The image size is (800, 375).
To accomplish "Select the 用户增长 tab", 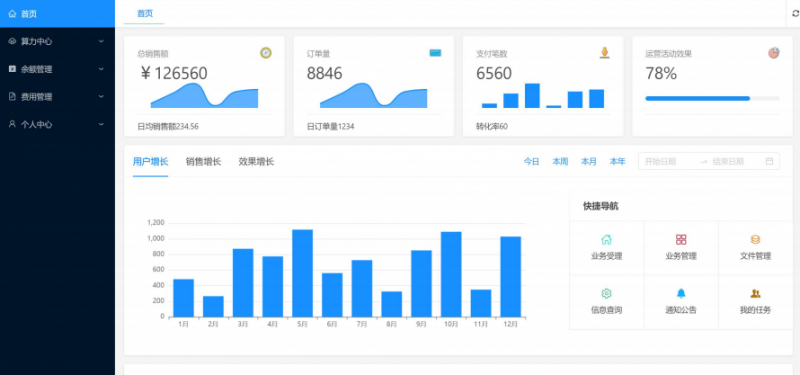I will click(151, 162).
